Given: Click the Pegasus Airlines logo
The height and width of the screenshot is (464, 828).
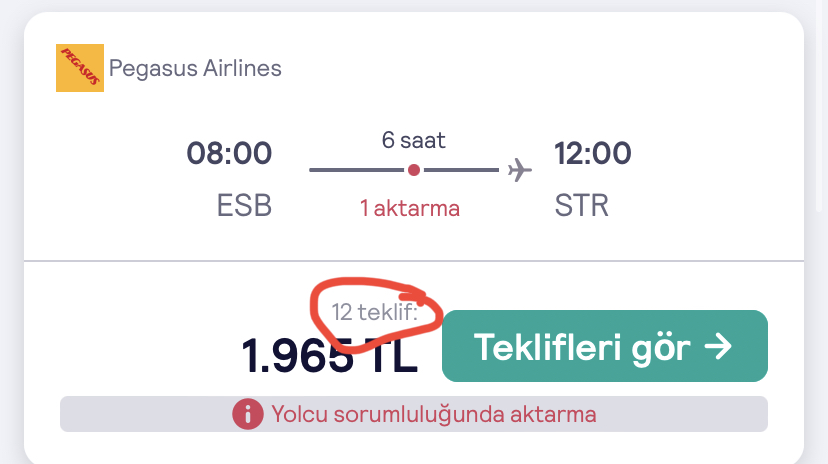Looking at the screenshot, I should [80, 69].
